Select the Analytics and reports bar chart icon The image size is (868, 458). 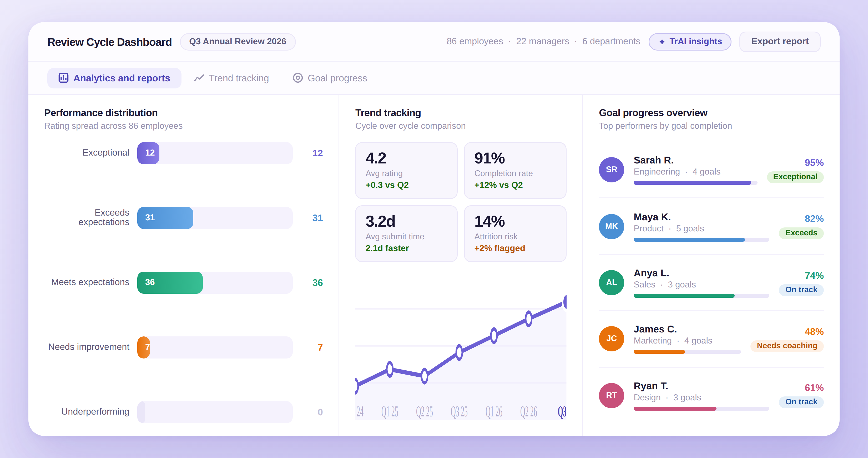(x=64, y=78)
